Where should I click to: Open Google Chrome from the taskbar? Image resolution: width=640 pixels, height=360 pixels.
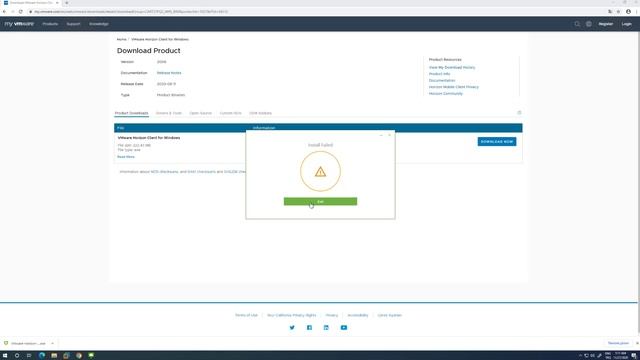(x=79, y=356)
